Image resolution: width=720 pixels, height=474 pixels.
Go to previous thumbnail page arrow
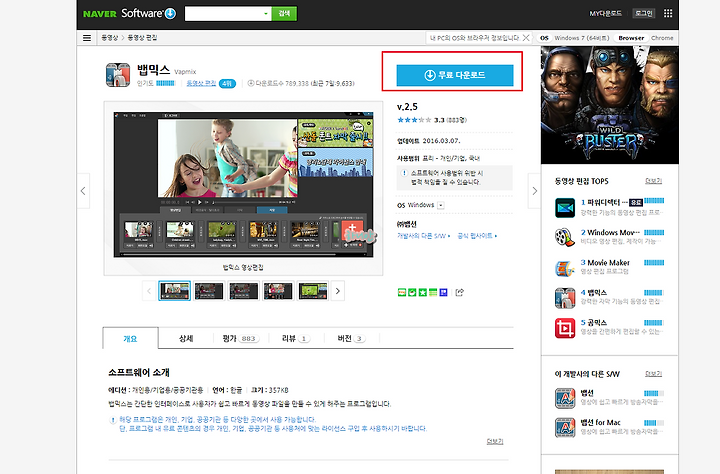(149, 291)
